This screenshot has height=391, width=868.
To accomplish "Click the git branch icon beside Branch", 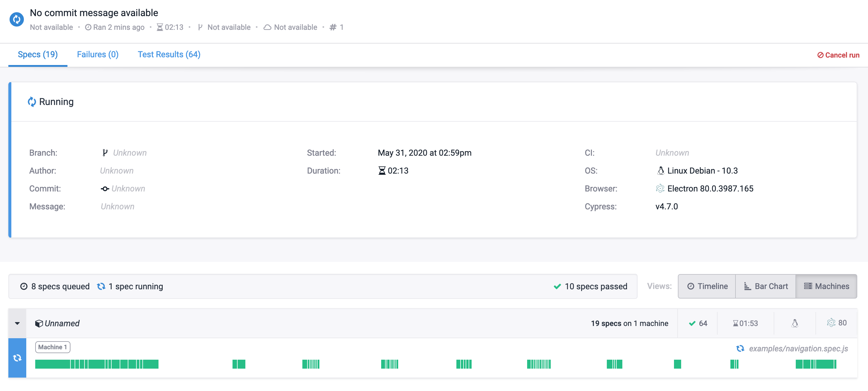I will (105, 153).
